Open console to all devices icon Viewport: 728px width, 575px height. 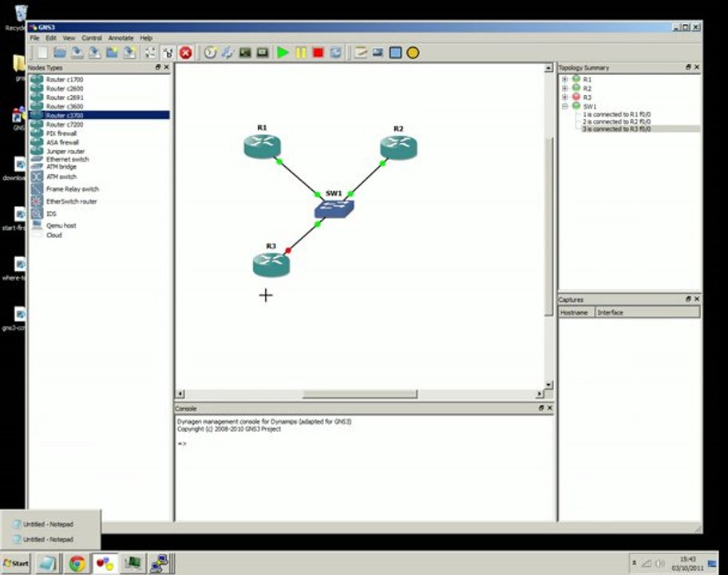(x=245, y=53)
